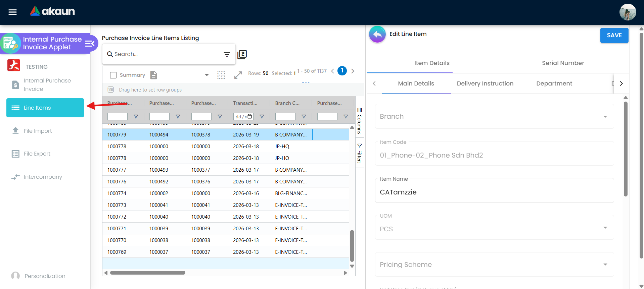The height and width of the screenshot is (289, 644).
Task: Open filter icon for Transaction date column
Action: [x=262, y=116]
